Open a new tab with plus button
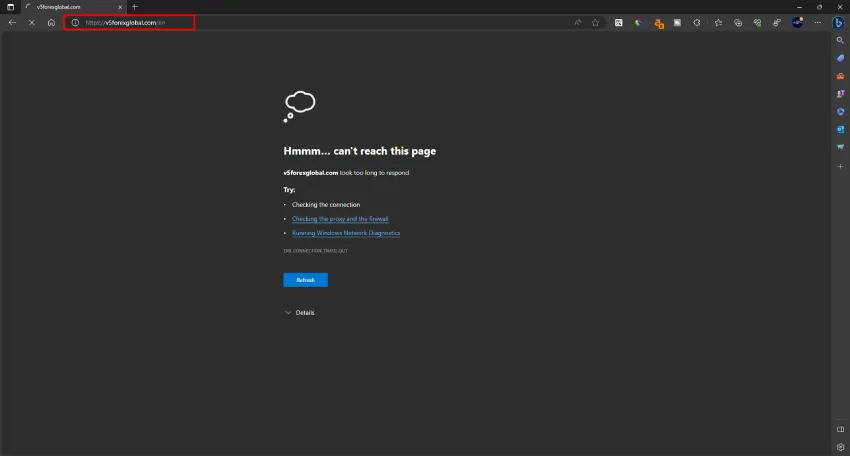The height and width of the screenshot is (456, 850). point(135,7)
